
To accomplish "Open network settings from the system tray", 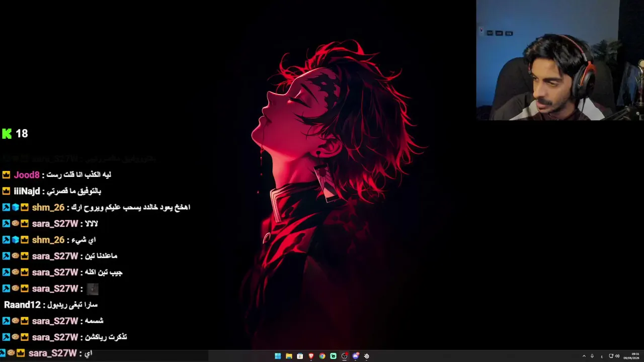I will pos(611,356).
